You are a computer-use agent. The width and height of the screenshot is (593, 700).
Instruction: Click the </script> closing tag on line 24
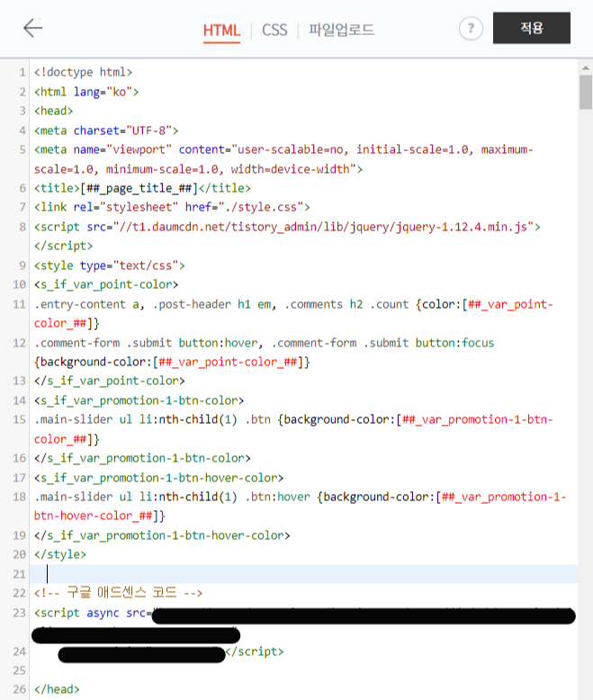tap(255, 651)
